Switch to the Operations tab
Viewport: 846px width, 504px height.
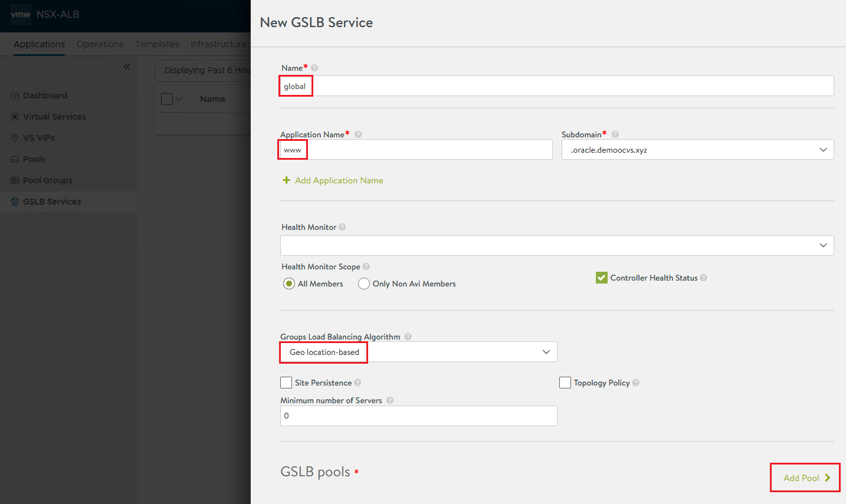[x=100, y=44]
